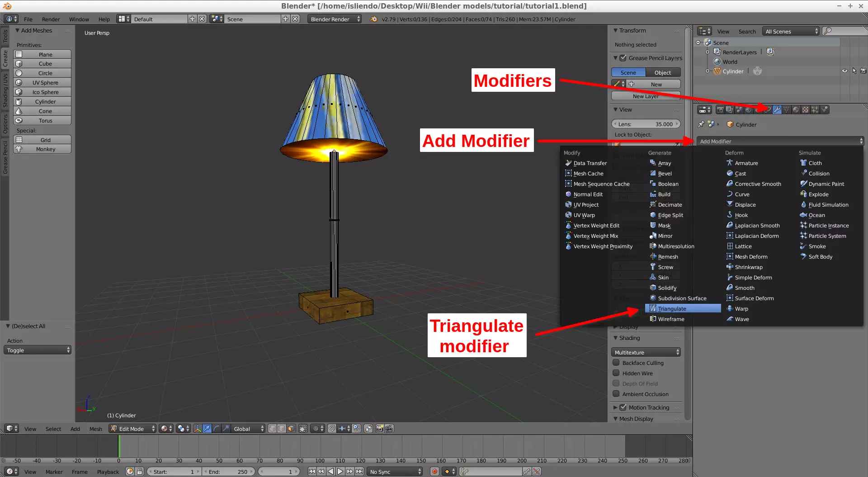Click the Lens 35.000 value field

point(646,124)
